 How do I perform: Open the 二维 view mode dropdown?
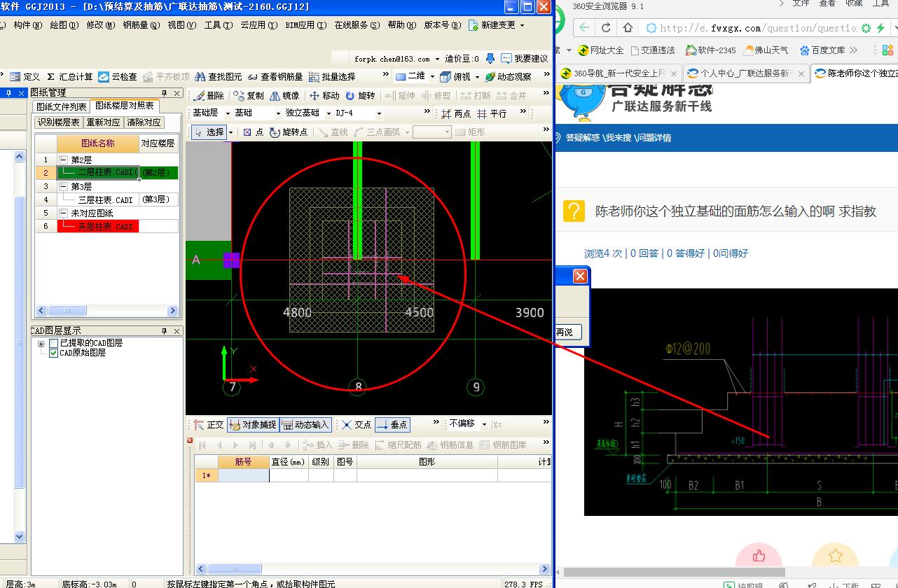(432, 77)
